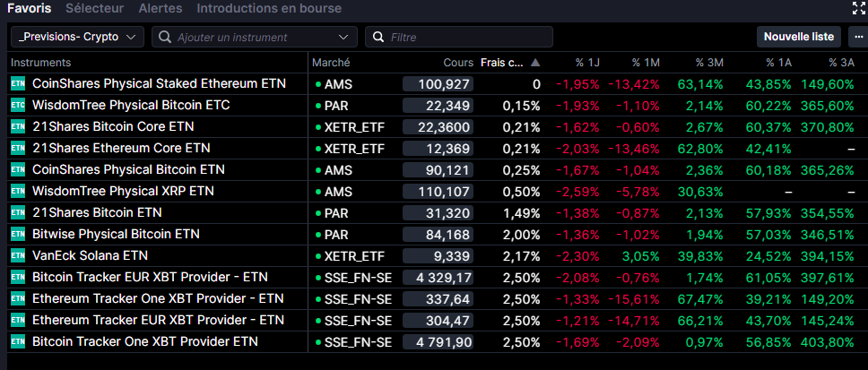Focus the Filtre input field
The image size is (868, 370).
pyautogui.click(x=466, y=37)
